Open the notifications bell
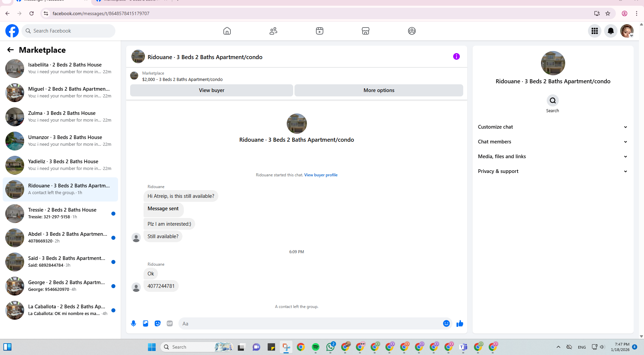Screen dimensions: 644x355 click(x=611, y=31)
